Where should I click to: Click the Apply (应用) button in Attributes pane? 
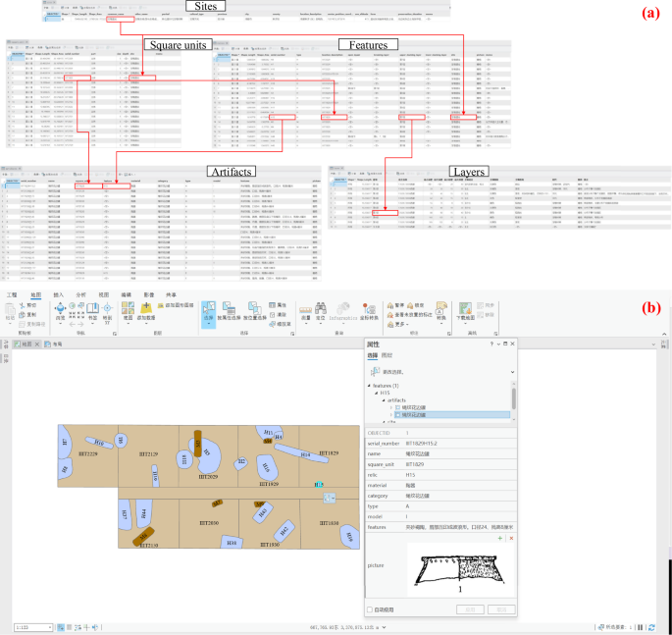[471, 609]
